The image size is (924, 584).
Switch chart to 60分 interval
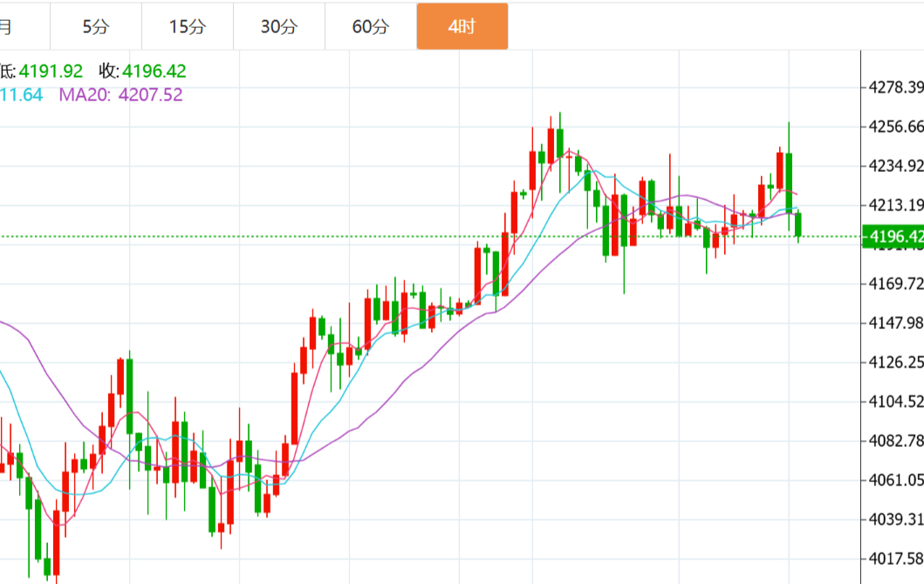pyautogui.click(x=370, y=26)
